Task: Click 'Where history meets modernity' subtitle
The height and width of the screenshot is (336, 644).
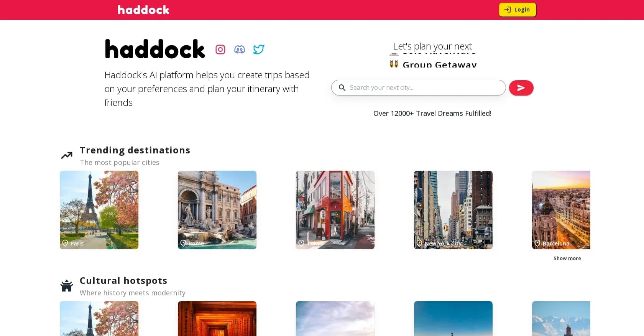Action: tap(133, 293)
